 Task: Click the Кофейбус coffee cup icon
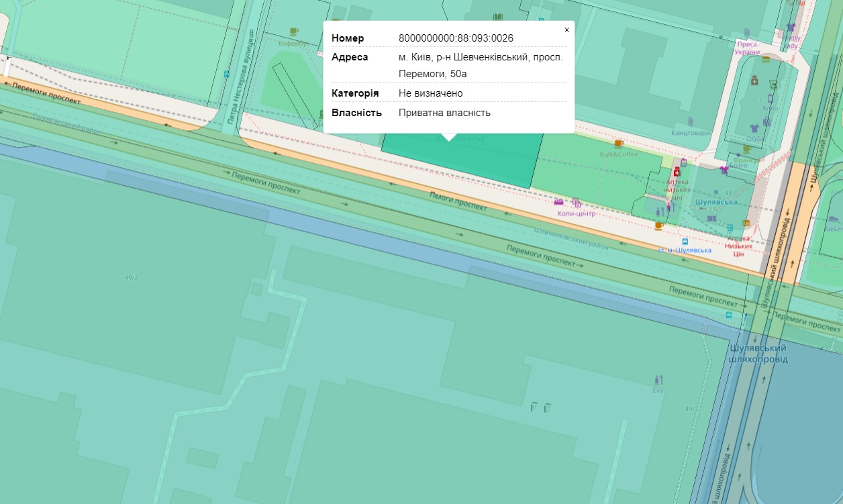point(293,32)
